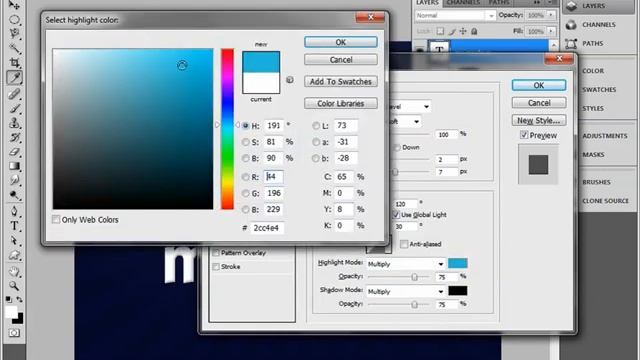Open Color Libraries

point(341,104)
